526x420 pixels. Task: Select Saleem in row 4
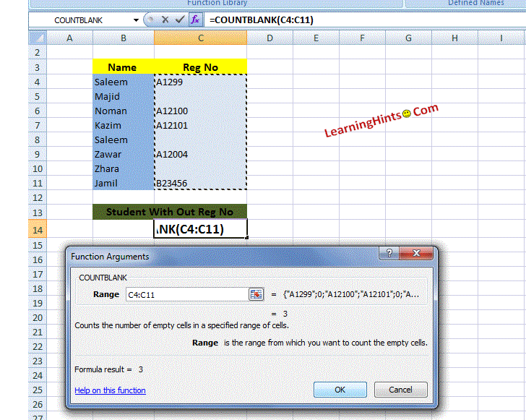124,82
